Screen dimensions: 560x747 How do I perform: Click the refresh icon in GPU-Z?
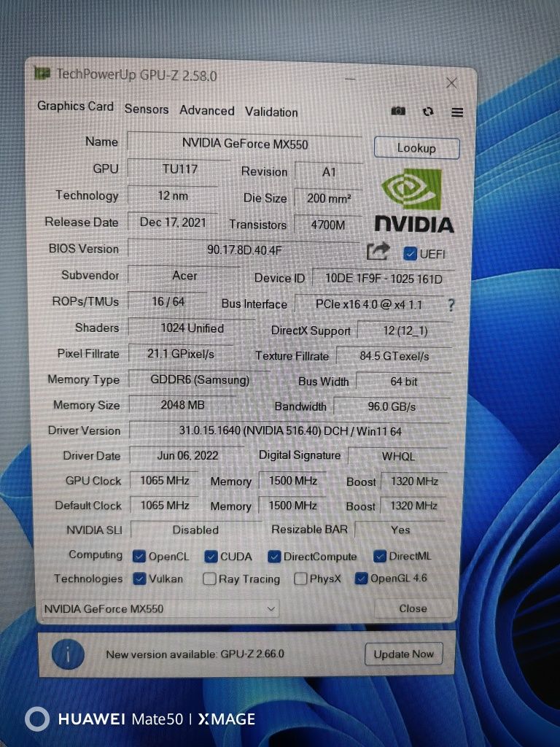pyautogui.click(x=428, y=112)
